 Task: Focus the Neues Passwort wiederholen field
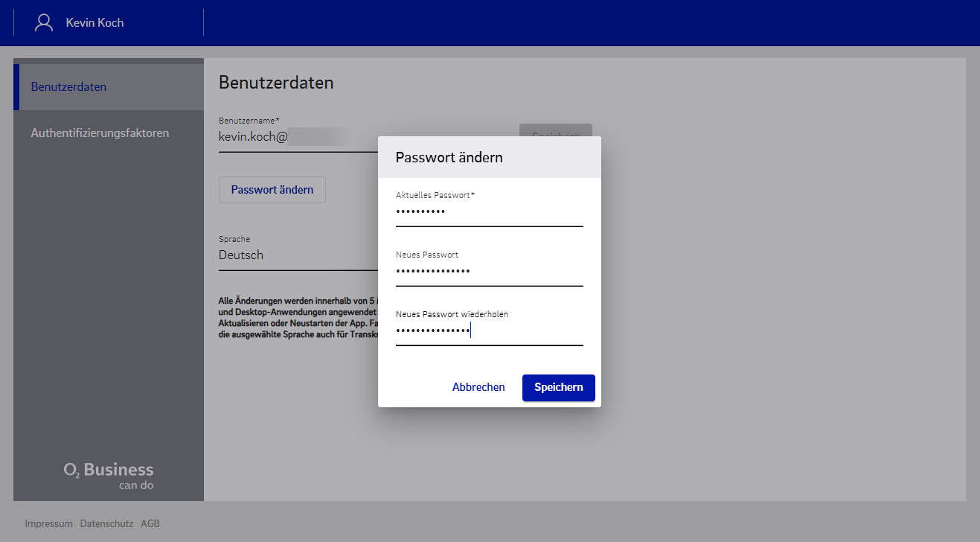[489, 331]
